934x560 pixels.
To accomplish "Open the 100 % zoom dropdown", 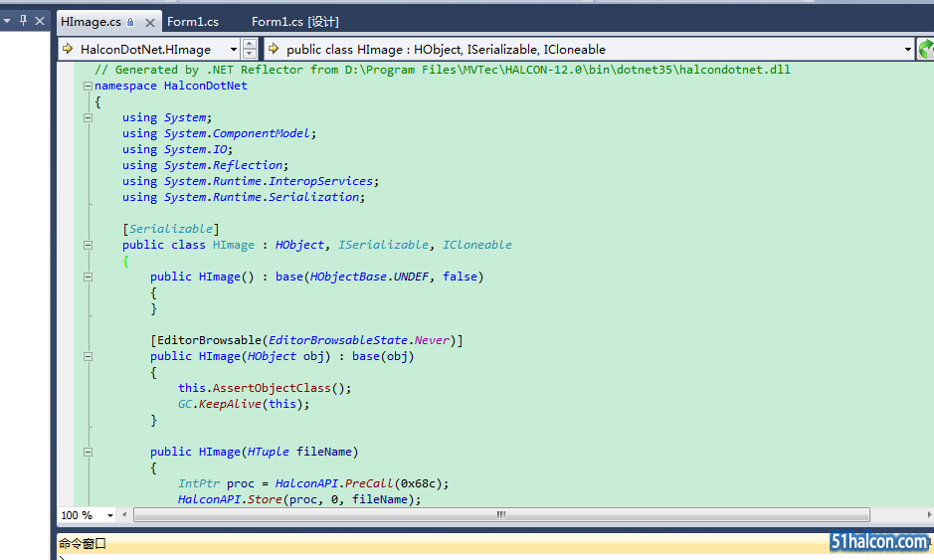I will coord(110,515).
